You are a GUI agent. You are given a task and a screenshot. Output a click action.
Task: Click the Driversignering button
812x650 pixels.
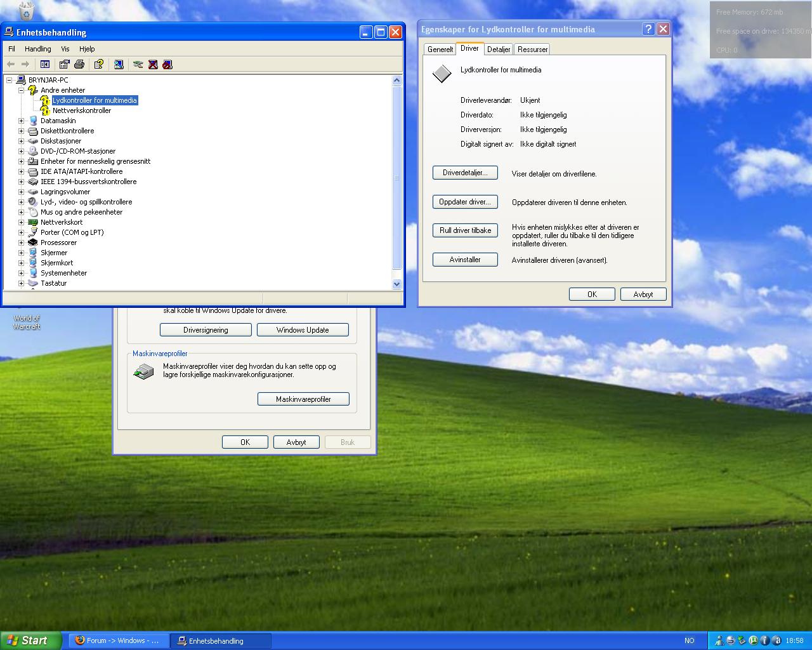(x=206, y=330)
